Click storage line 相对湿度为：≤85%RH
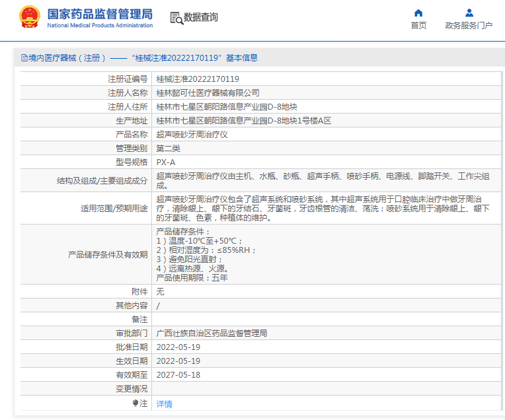This screenshot has height=420, width=505. 206,250
